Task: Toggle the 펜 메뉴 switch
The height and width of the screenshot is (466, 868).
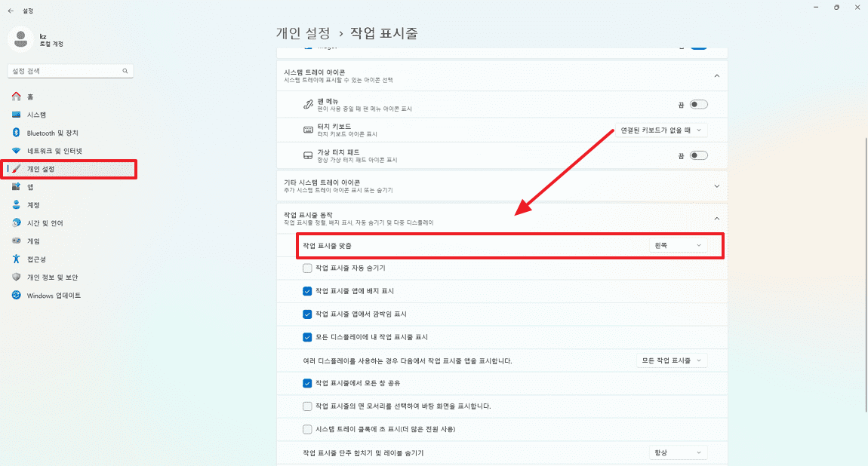Action: point(699,105)
